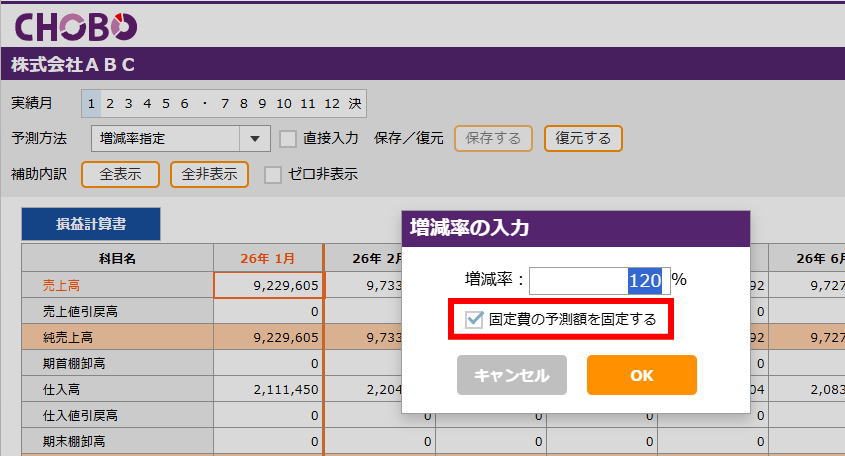The width and height of the screenshot is (845, 456).
Task: Click the 増減率 percentage input field
Action: click(x=596, y=281)
